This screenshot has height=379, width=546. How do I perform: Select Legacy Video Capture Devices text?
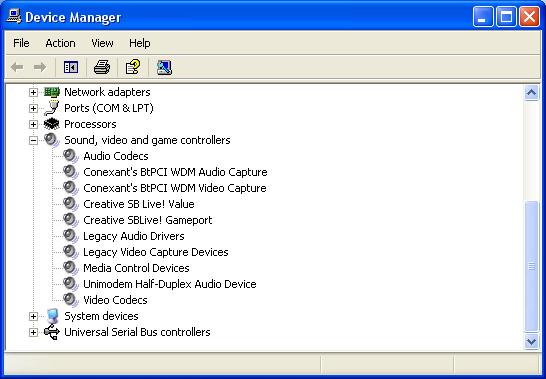coord(156,252)
